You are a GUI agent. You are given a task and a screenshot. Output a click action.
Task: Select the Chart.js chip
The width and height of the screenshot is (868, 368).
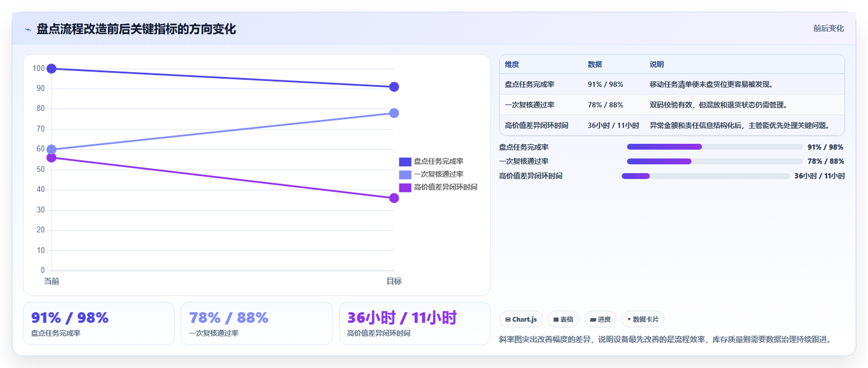click(521, 319)
